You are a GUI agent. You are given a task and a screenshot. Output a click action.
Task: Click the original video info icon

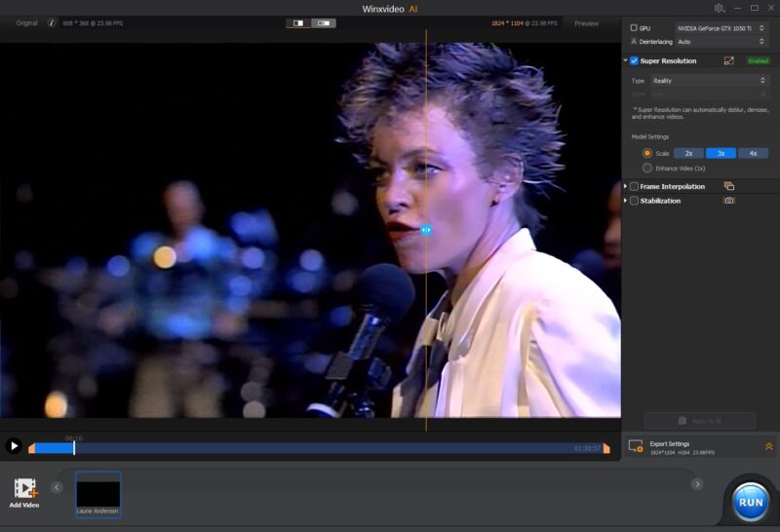[52, 23]
